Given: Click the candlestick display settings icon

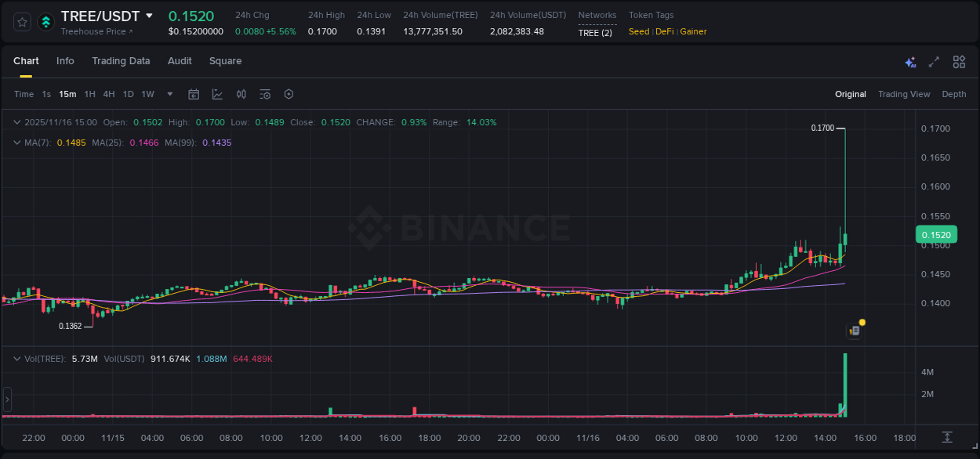Looking at the screenshot, I should (241, 94).
